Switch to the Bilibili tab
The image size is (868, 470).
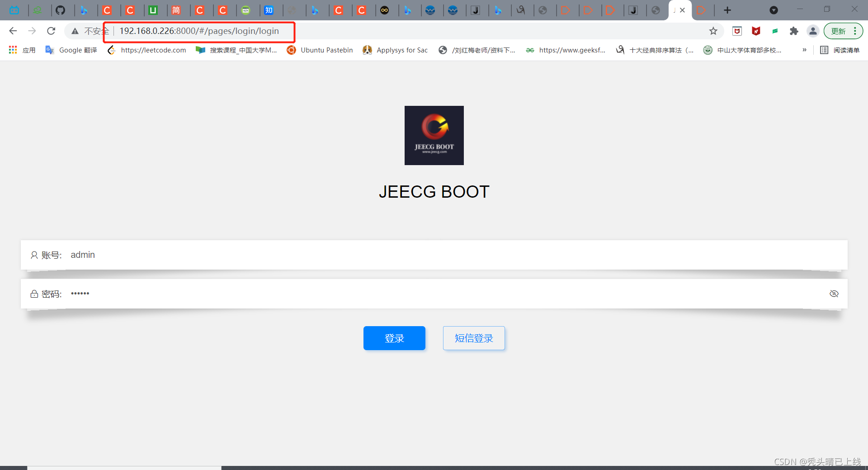click(14, 10)
